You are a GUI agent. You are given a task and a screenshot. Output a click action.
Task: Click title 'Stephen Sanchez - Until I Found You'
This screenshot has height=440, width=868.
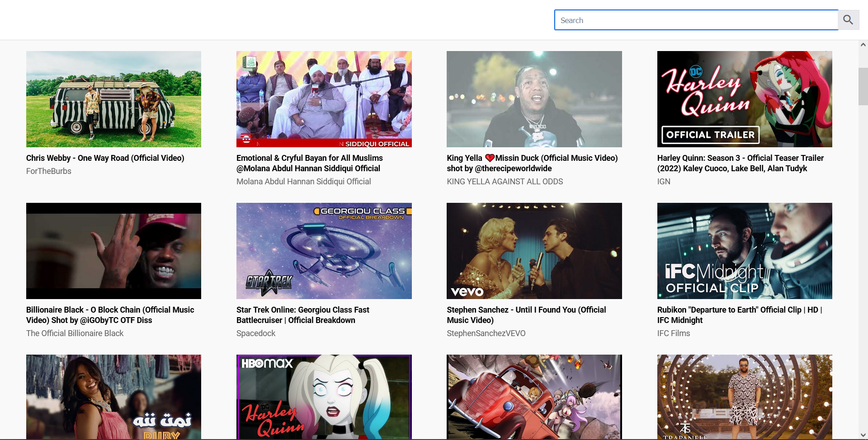click(526, 315)
